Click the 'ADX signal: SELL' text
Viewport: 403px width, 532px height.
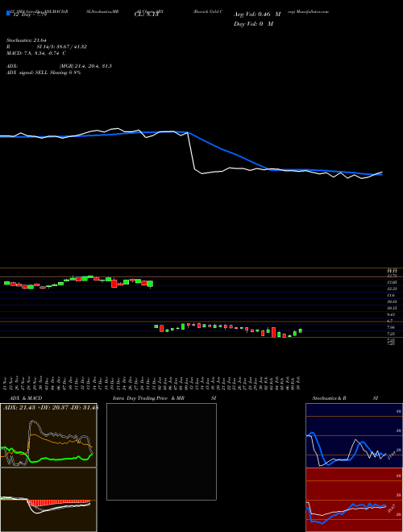click(27, 73)
